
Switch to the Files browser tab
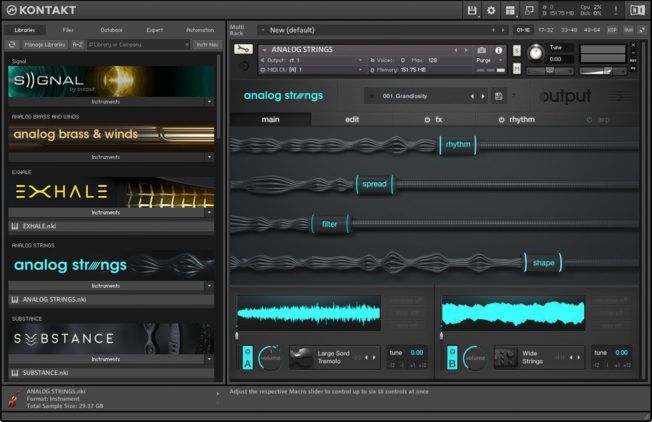pos(68,30)
